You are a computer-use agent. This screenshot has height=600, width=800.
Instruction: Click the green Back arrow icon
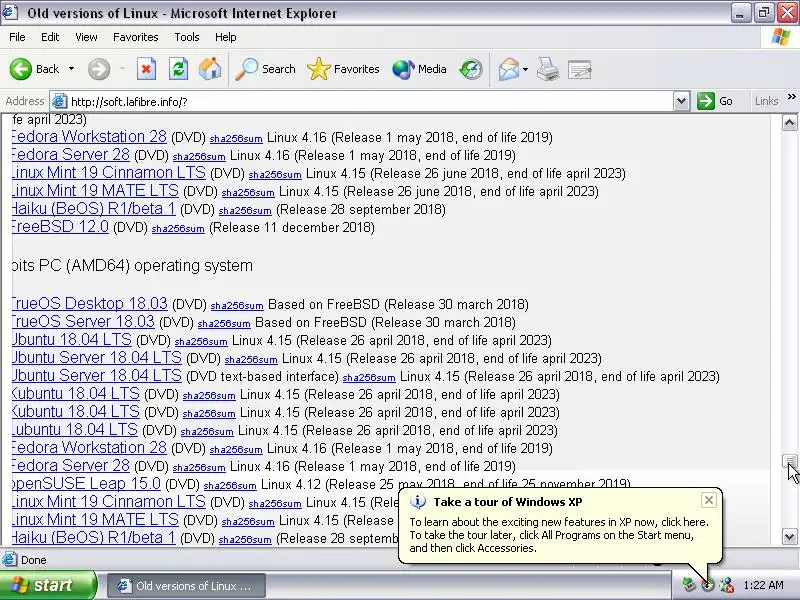(x=20, y=69)
